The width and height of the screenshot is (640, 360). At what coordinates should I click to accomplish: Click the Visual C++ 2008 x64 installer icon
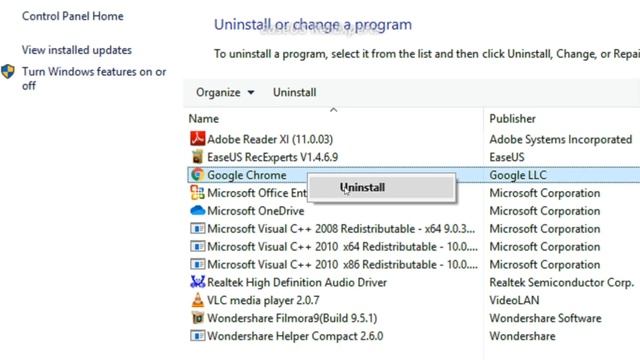click(x=198, y=229)
